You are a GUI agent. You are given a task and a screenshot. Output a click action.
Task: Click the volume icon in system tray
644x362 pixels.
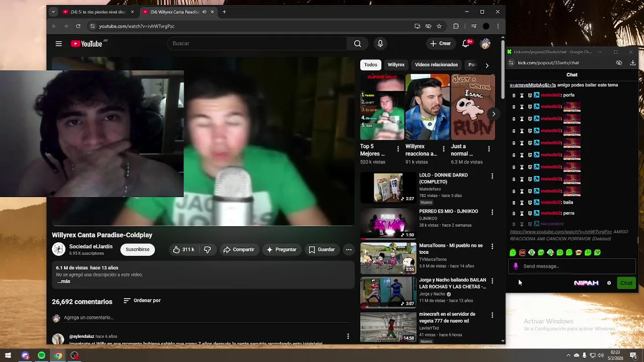point(600,355)
